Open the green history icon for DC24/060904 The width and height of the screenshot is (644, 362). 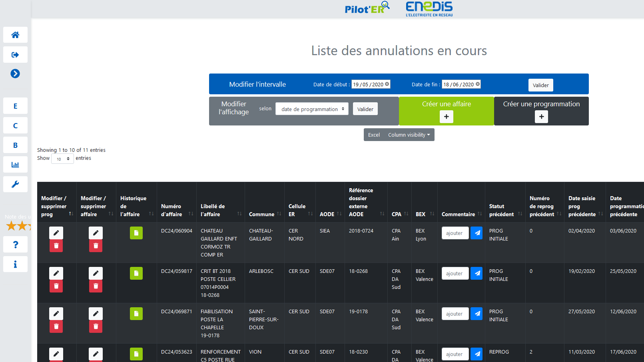(x=136, y=233)
